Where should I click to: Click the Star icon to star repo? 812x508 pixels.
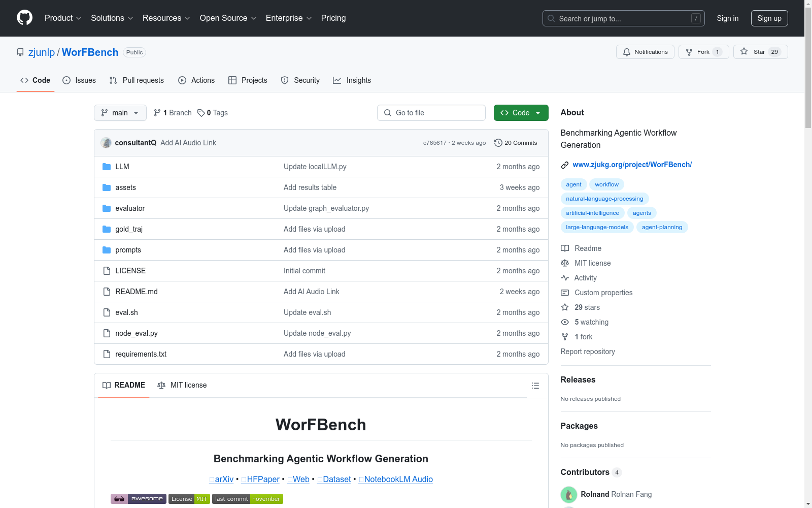coord(744,51)
